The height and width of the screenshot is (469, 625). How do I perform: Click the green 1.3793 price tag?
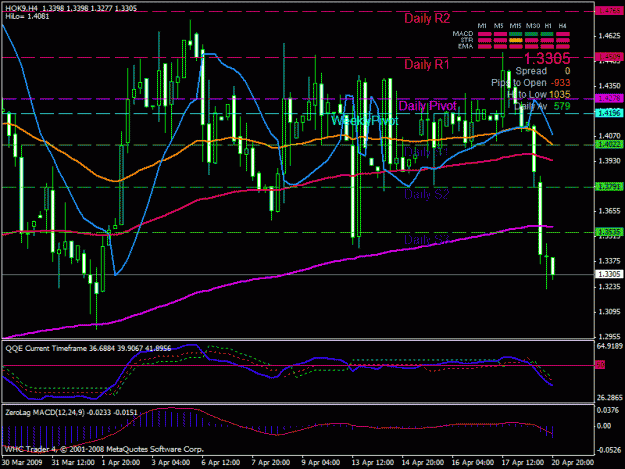pyautogui.click(x=608, y=186)
